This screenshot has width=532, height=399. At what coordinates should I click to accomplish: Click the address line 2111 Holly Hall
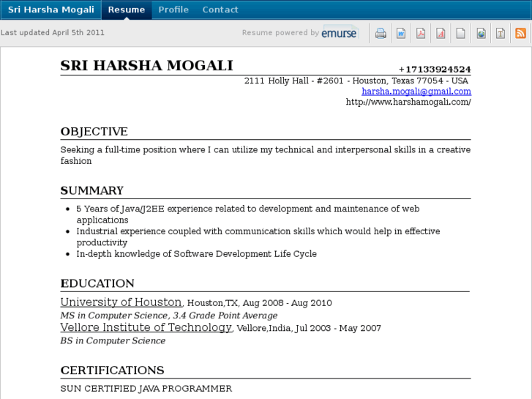click(x=356, y=81)
